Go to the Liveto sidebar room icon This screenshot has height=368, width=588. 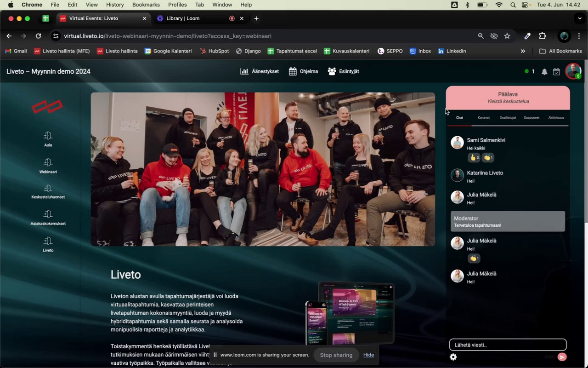click(x=48, y=241)
